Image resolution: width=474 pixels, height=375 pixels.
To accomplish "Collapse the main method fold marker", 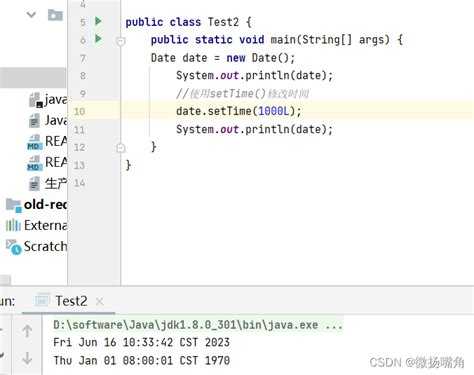I will (121, 41).
